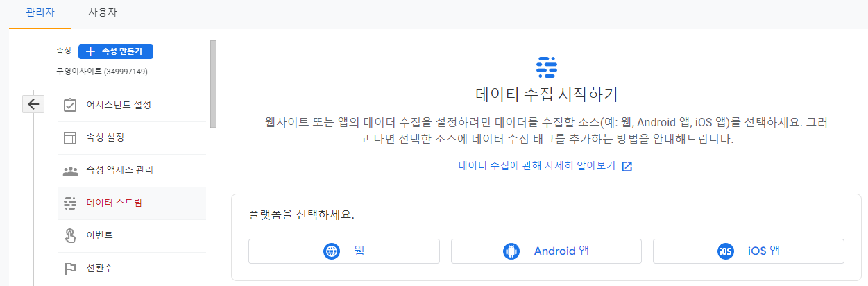Click the 전환수 flag icon
This screenshot has height=286, width=868.
(70, 268)
